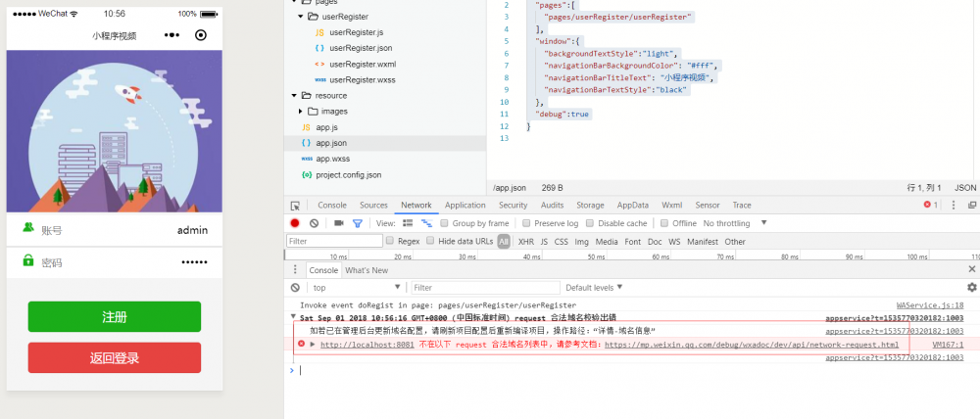
Task: Toggle the network filter funnel icon
Action: pyautogui.click(x=358, y=223)
